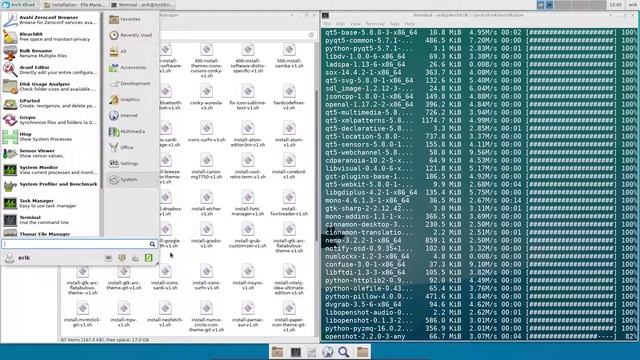
Task: Select the Office category
Action: coord(131,147)
